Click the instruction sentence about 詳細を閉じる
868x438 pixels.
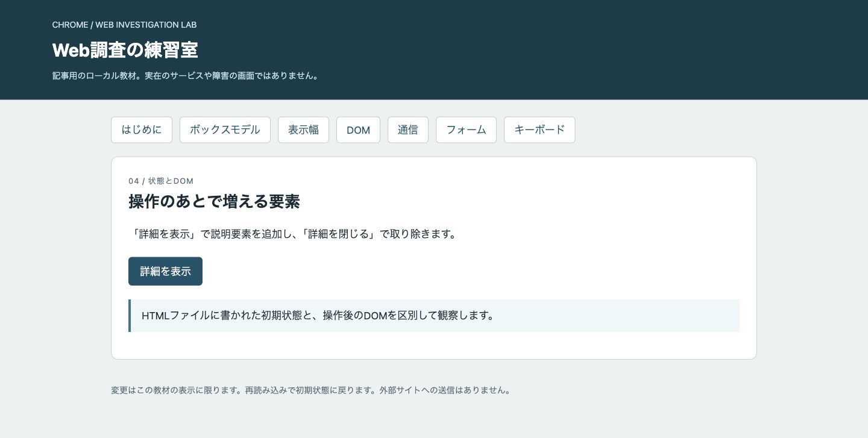click(x=294, y=234)
